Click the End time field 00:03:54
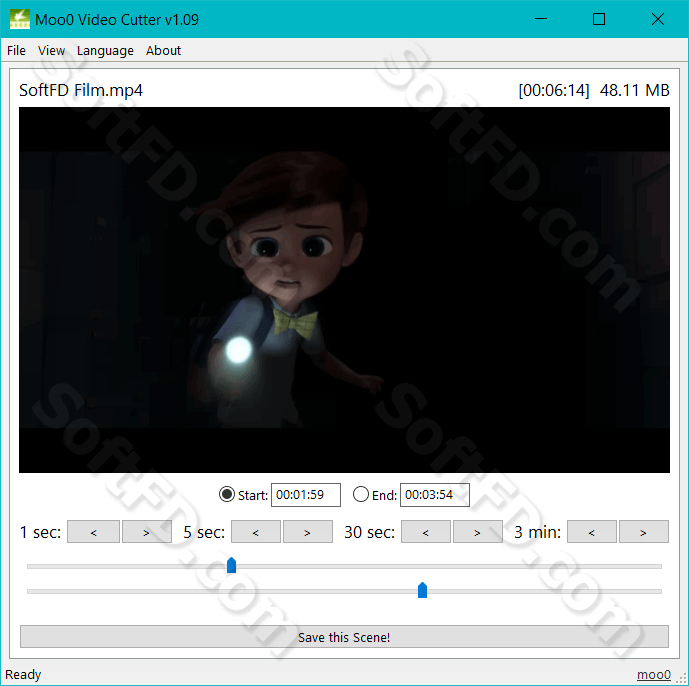 click(x=435, y=495)
